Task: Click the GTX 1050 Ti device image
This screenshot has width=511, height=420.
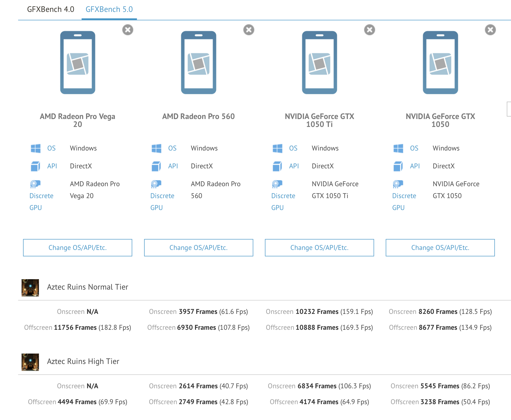Action: click(319, 62)
